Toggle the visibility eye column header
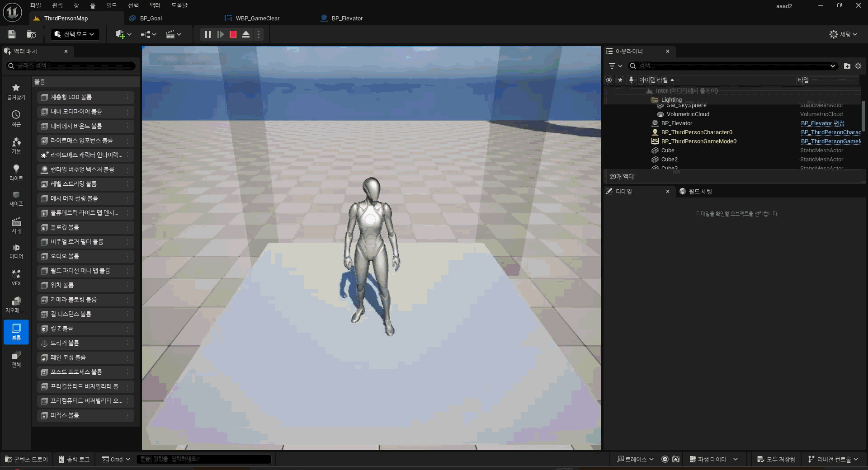 pos(609,80)
